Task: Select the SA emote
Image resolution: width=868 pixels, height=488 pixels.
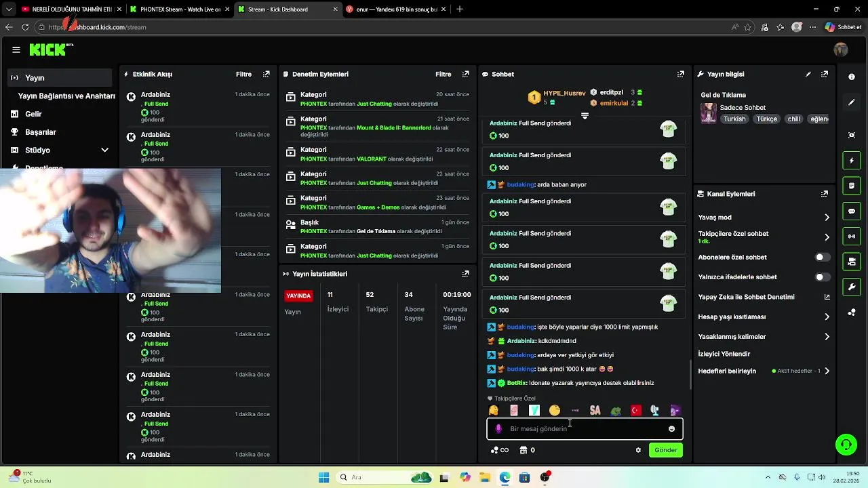Action: [x=595, y=410]
